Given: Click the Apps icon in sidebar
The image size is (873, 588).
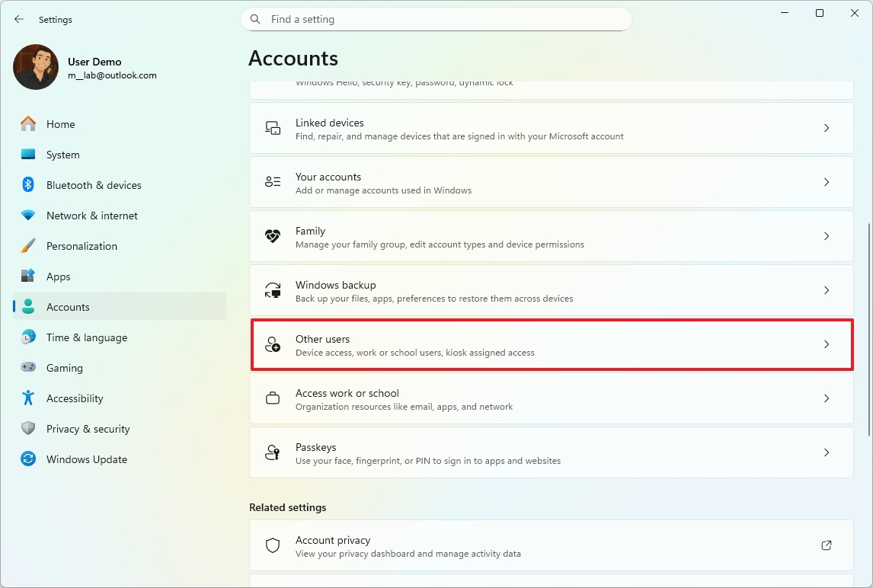Looking at the screenshot, I should pos(28,276).
